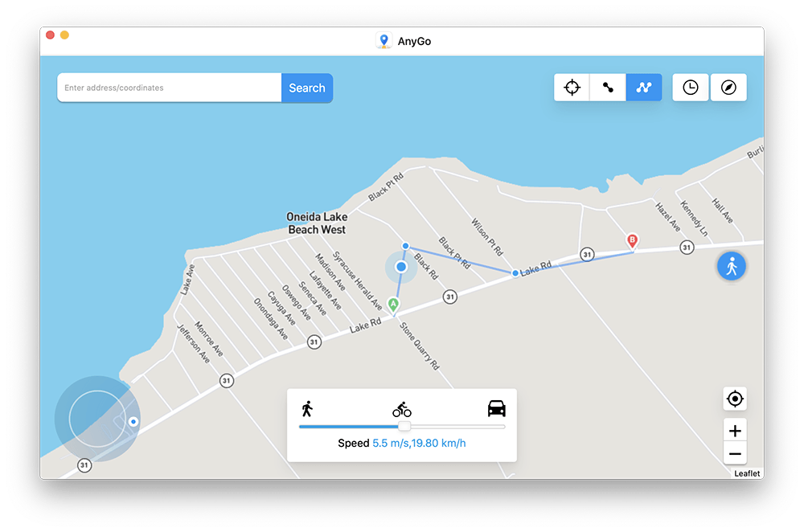The width and height of the screenshot is (804, 532).
Task: Open the joystick compass icon
Action: click(728, 87)
